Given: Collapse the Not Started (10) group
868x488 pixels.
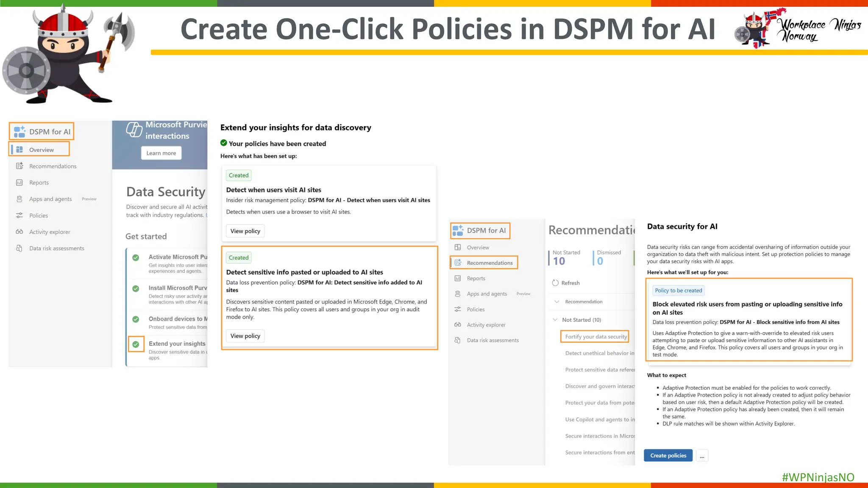Looking at the screenshot, I should 555,320.
